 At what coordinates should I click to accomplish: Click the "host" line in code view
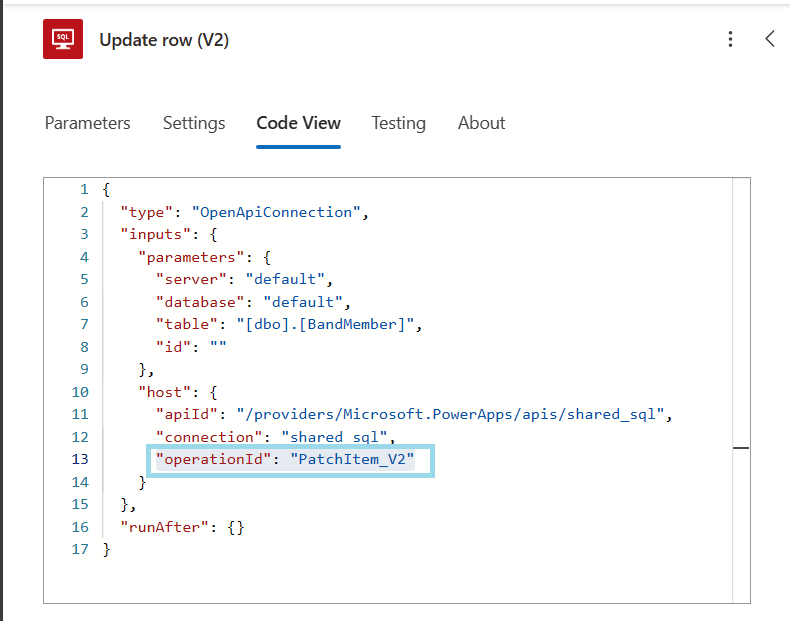178,392
